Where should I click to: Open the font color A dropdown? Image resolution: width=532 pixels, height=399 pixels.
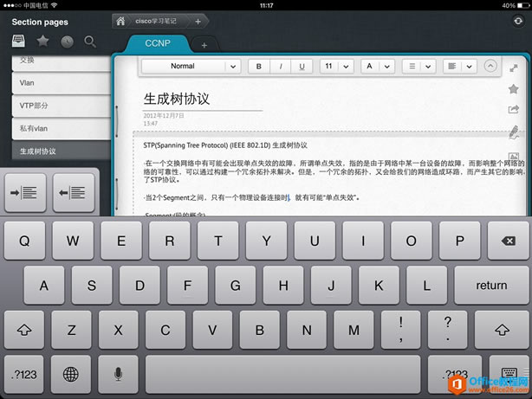click(378, 66)
